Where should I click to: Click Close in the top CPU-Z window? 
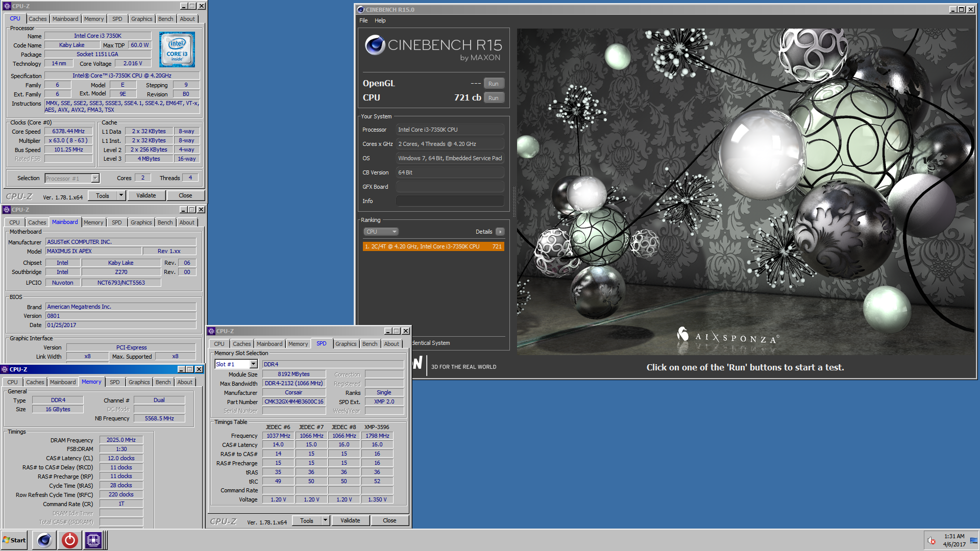[x=185, y=195]
